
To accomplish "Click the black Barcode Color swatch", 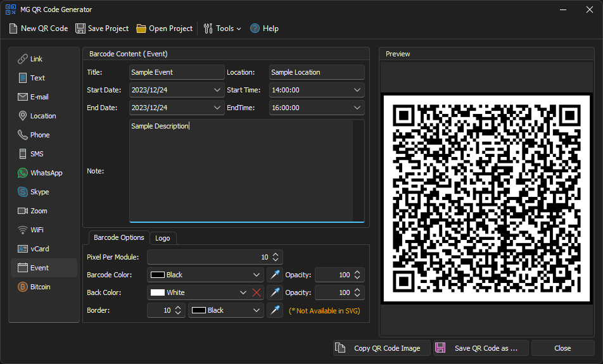I will (x=158, y=275).
